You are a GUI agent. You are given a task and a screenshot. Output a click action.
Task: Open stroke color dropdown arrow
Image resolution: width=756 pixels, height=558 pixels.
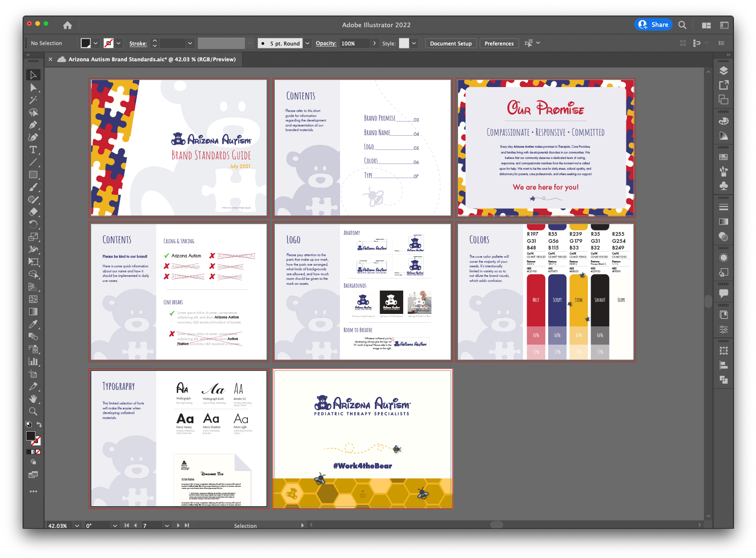pyautogui.click(x=119, y=43)
